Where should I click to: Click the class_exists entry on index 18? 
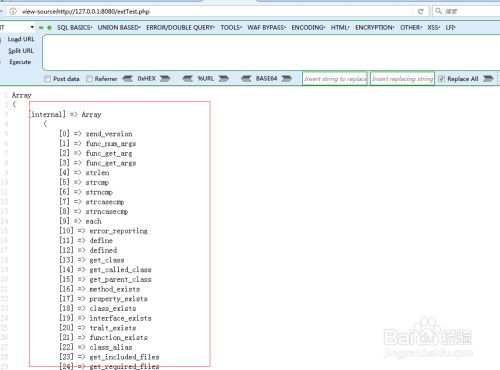click(x=113, y=308)
